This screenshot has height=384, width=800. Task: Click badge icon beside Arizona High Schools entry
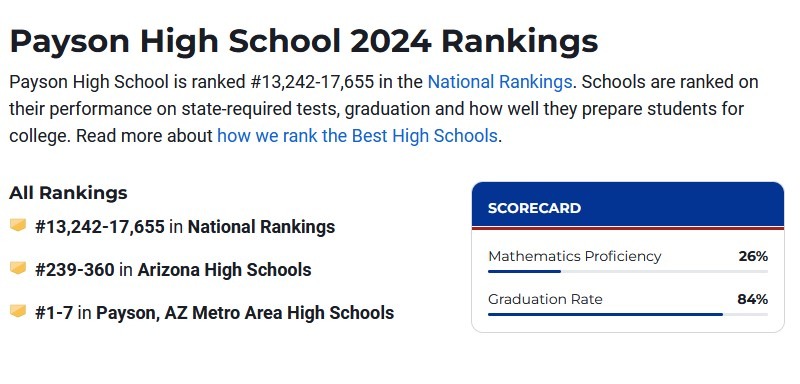click(18, 268)
